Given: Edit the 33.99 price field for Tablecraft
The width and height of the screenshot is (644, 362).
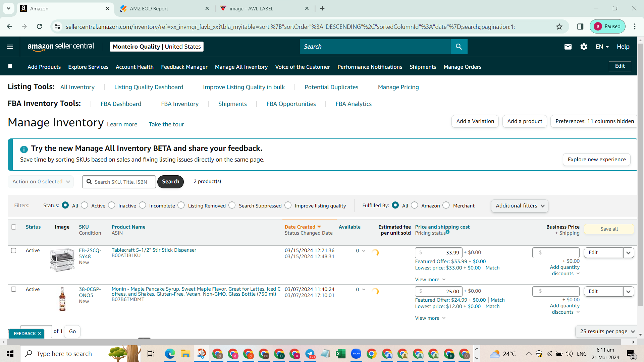Looking at the screenshot, I should [x=439, y=253].
